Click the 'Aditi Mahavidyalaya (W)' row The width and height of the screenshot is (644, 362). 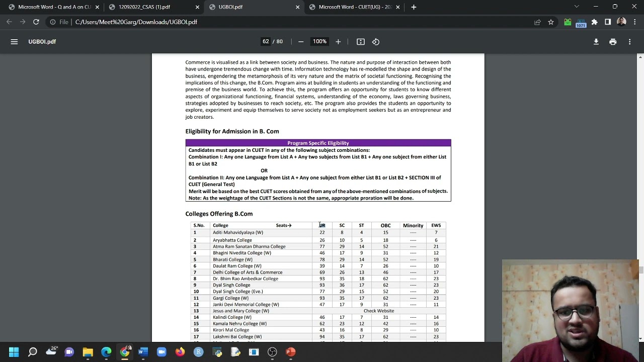point(318,232)
